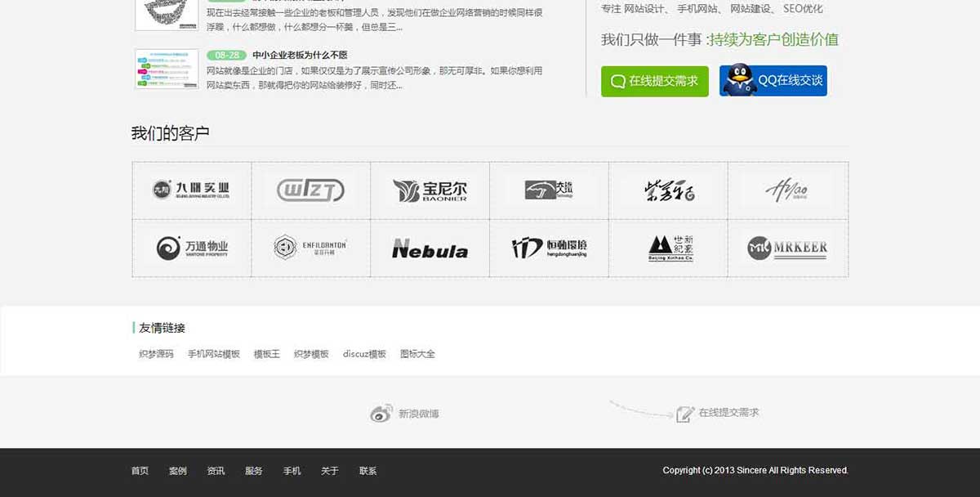Image resolution: width=980 pixels, height=497 pixels.
Task: Click the green 持续为客户创造价值 slogan
Action: pos(773,39)
